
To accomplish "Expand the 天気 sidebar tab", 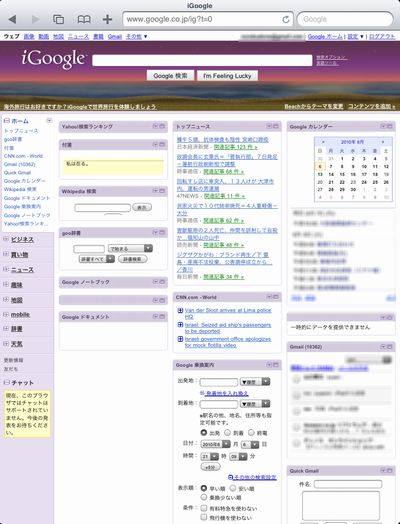I will click(x=6, y=344).
